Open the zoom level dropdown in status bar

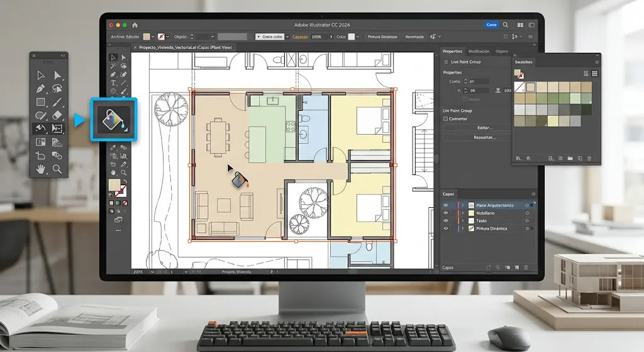(x=152, y=272)
